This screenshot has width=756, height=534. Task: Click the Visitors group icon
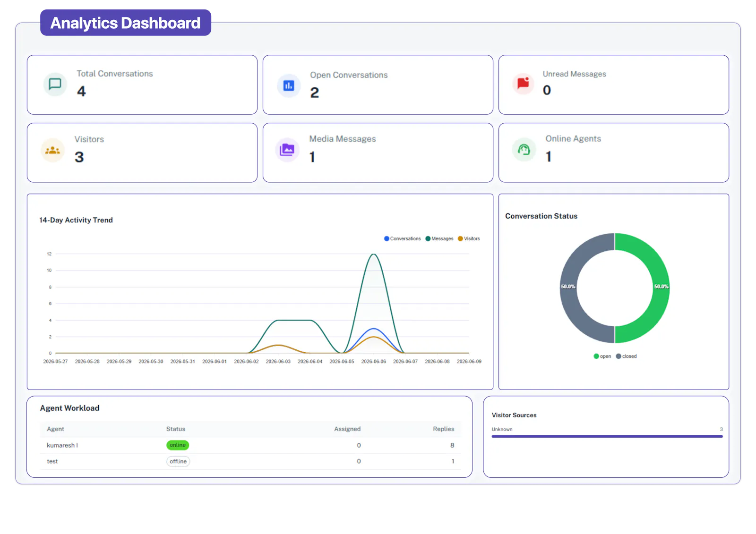coord(52,150)
